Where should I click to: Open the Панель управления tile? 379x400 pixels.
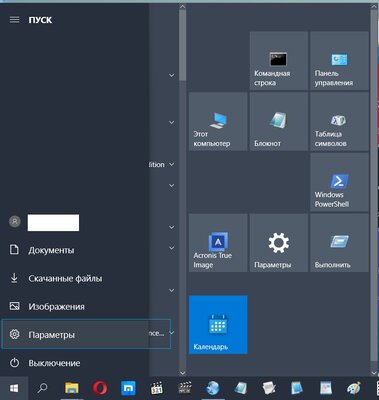pos(339,61)
